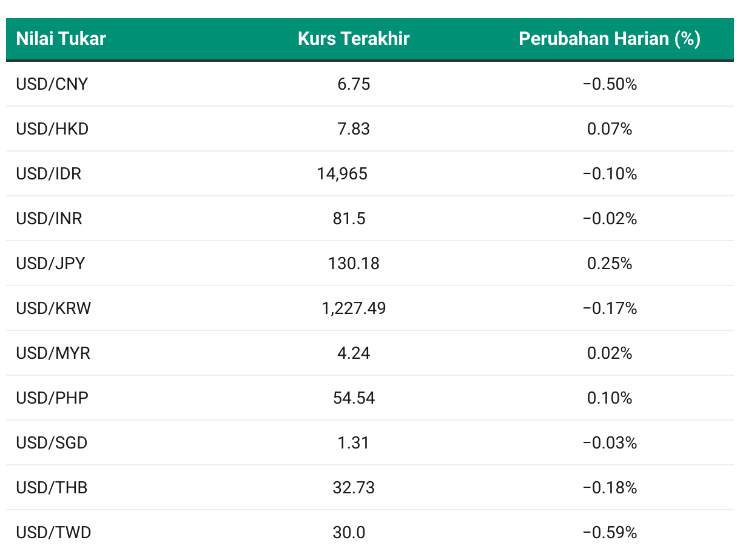Select the USD/HKD row label
This screenshot has height=560, width=740.
click(52, 129)
